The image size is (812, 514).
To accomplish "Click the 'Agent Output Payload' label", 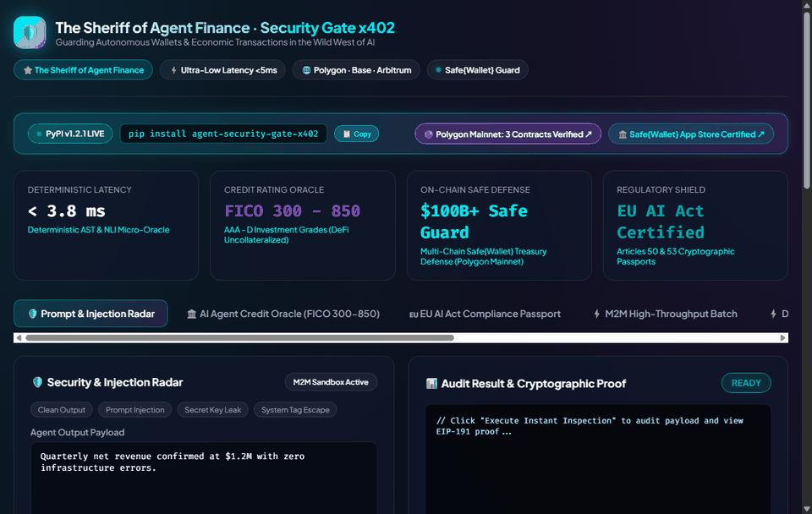I will tap(78, 433).
